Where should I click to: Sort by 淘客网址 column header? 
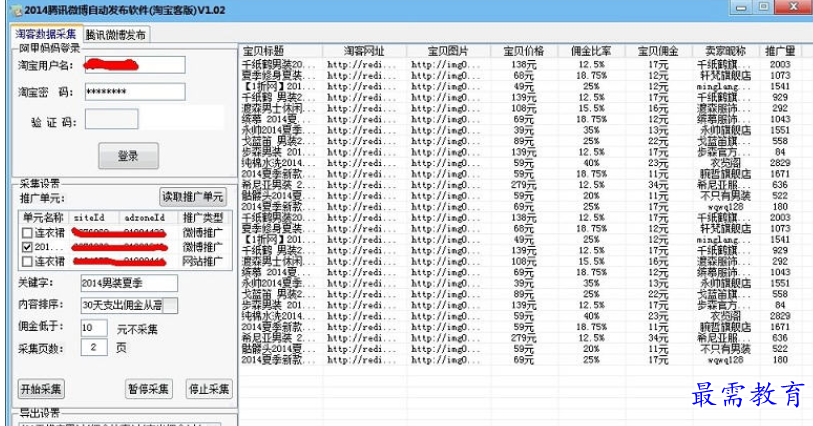(x=365, y=51)
